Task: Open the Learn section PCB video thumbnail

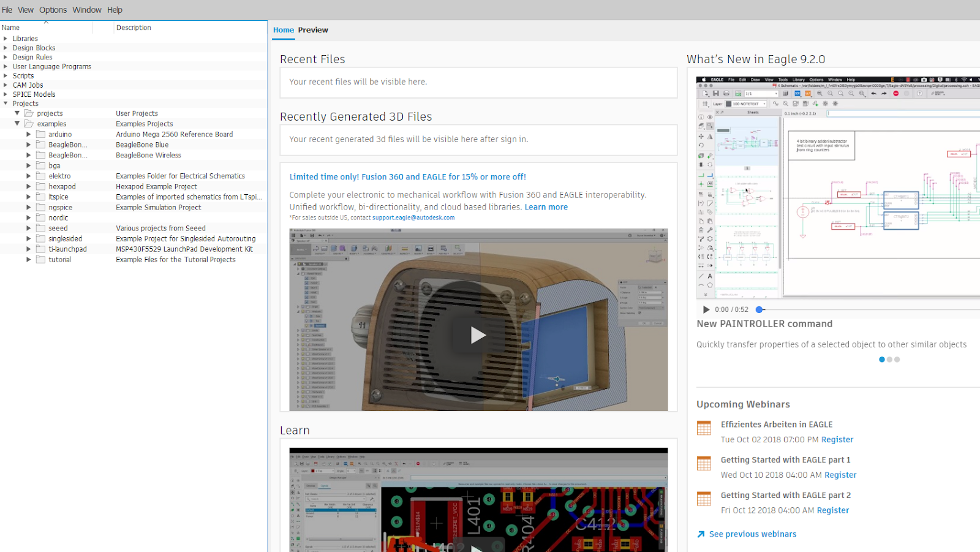Action: click(478, 500)
